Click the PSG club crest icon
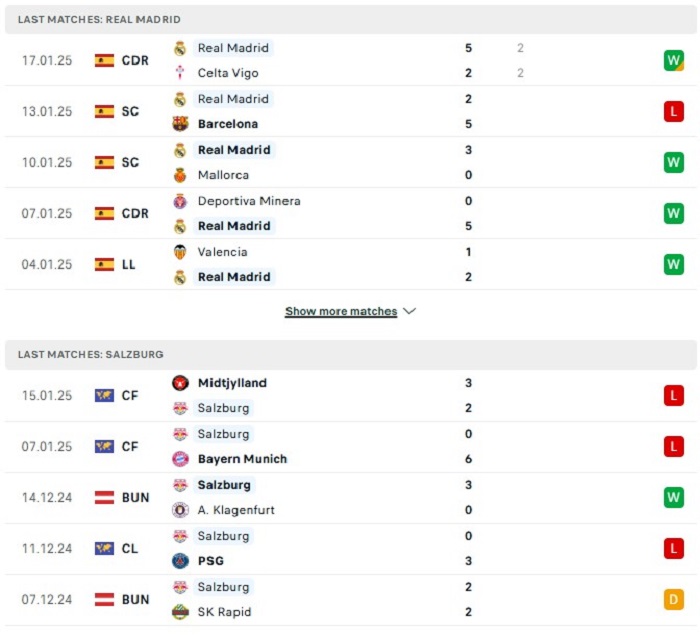The width and height of the screenshot is (700, 635). (x=180, y=561)
